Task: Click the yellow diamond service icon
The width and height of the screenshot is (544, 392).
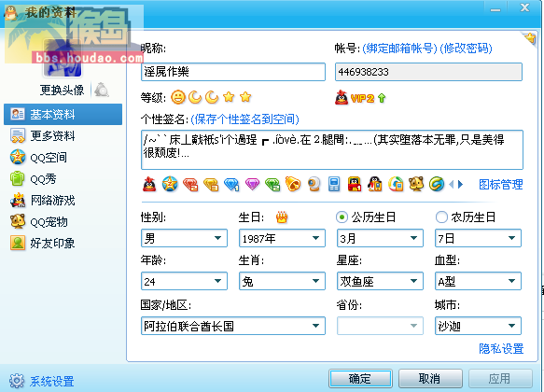Action: tap(211, 184)
